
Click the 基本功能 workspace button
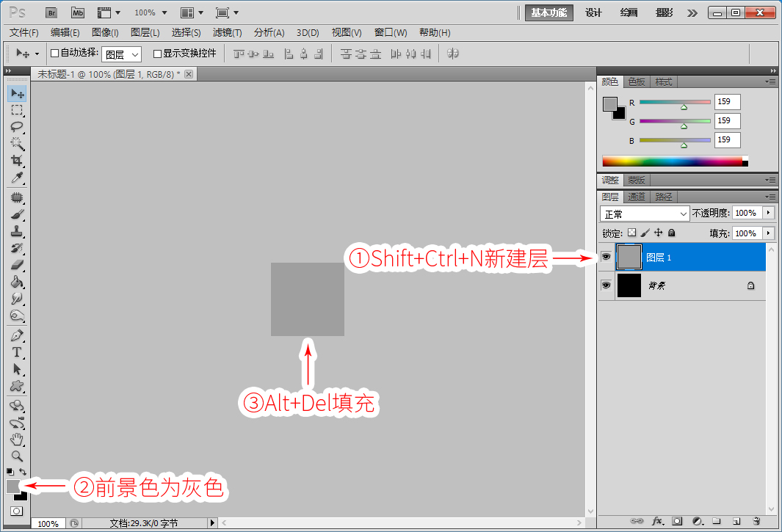coord(549,13)
